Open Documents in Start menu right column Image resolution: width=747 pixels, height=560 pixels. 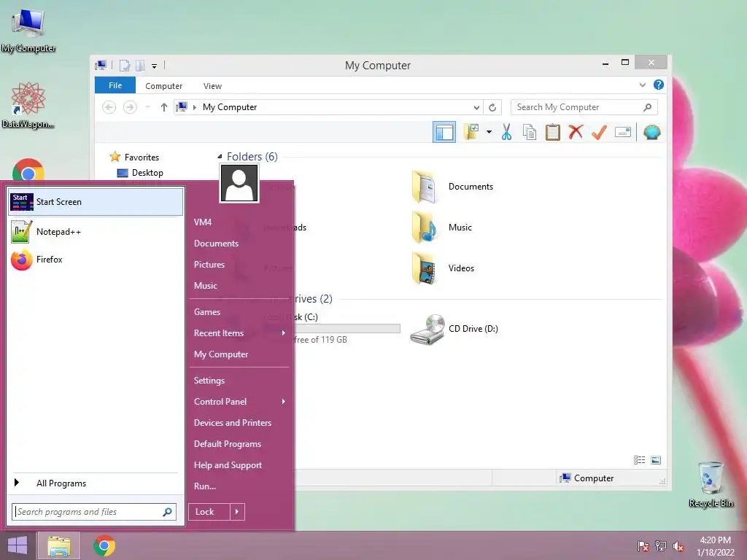point(216,244)
